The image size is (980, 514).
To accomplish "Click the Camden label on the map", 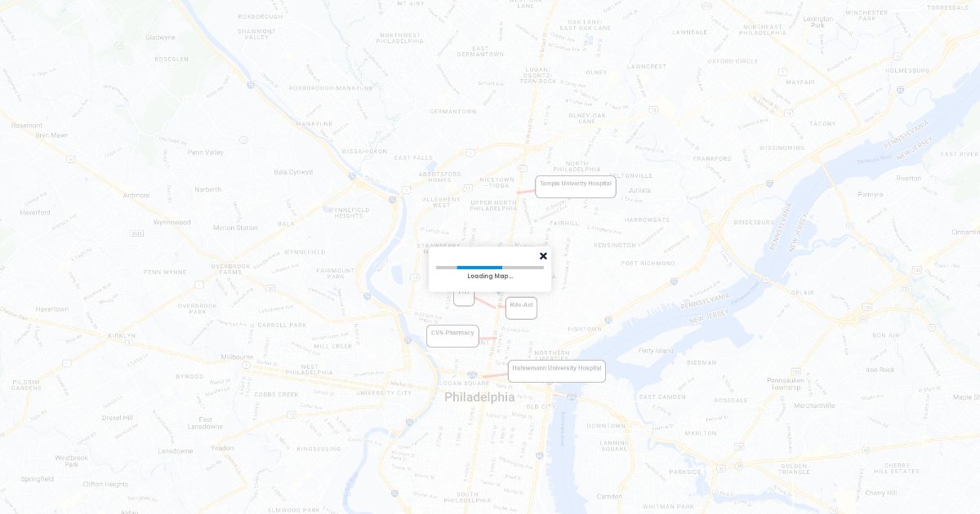I will (x=609, y=496).
